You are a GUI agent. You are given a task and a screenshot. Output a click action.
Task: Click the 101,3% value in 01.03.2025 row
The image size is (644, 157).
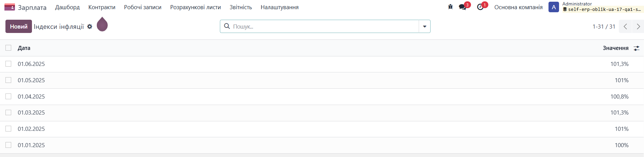pyautogui.click(x=620, y=112)
